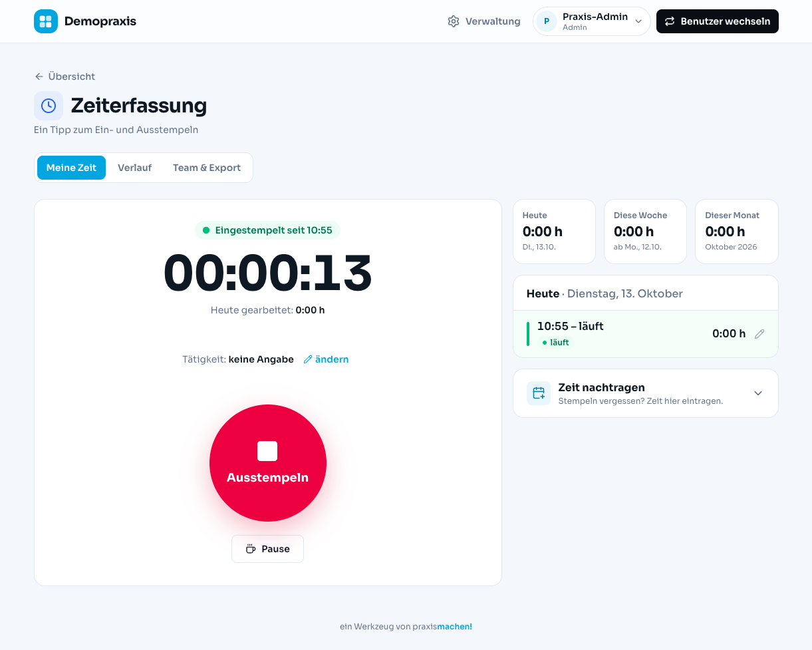812x650 pixels.
Task: Click the blue clock icon beside Zeiterfassung
Action: point(49,106)
